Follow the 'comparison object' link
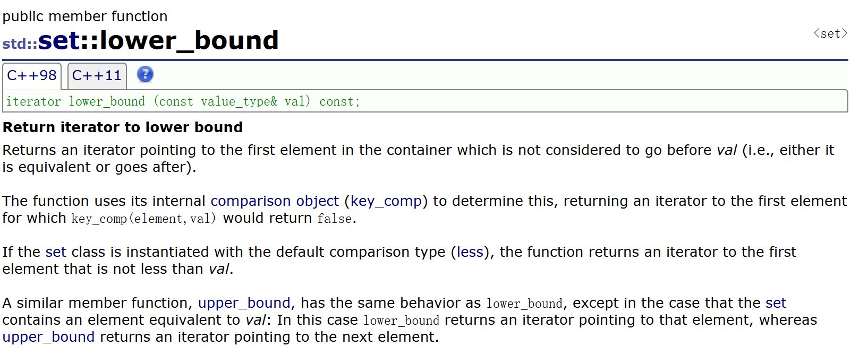Screen dimensions: 868x363 pos(274,201)
